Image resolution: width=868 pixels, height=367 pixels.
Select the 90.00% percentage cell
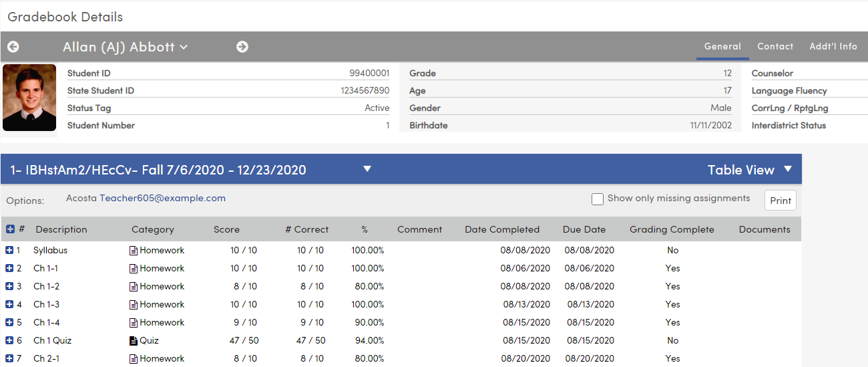click(368, 322)
